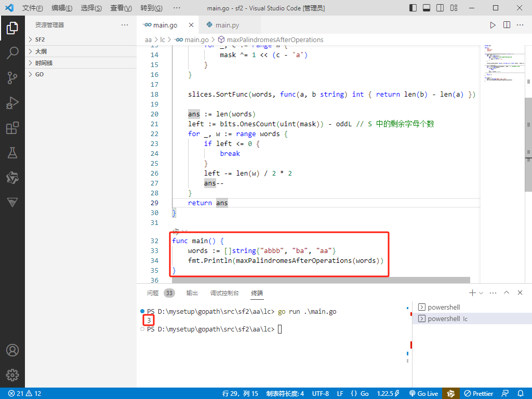Click the terminal input prompt
The width and height of the screenshot is (532, 399).
click(x=280, y=329)
